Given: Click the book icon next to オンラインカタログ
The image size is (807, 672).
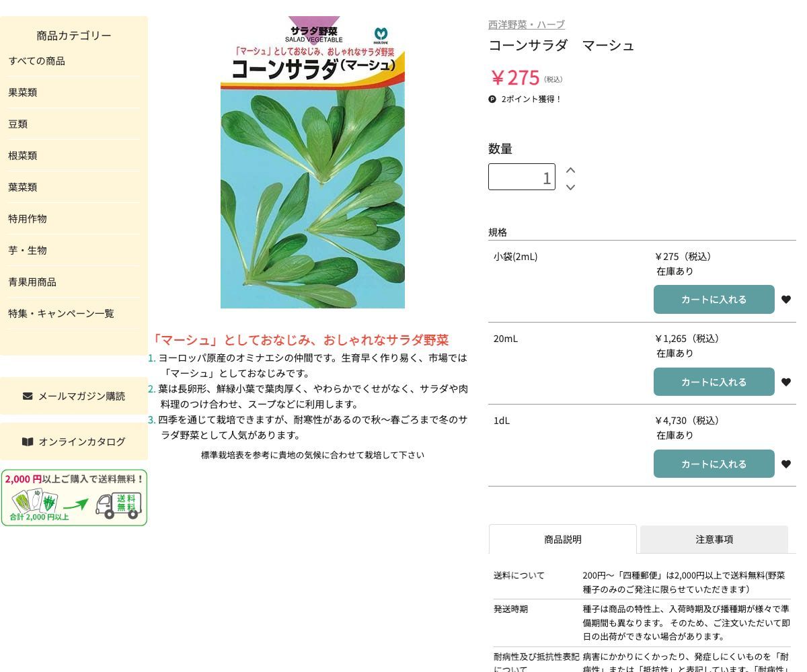Looking at the screenshot, I should click(28, 442).
